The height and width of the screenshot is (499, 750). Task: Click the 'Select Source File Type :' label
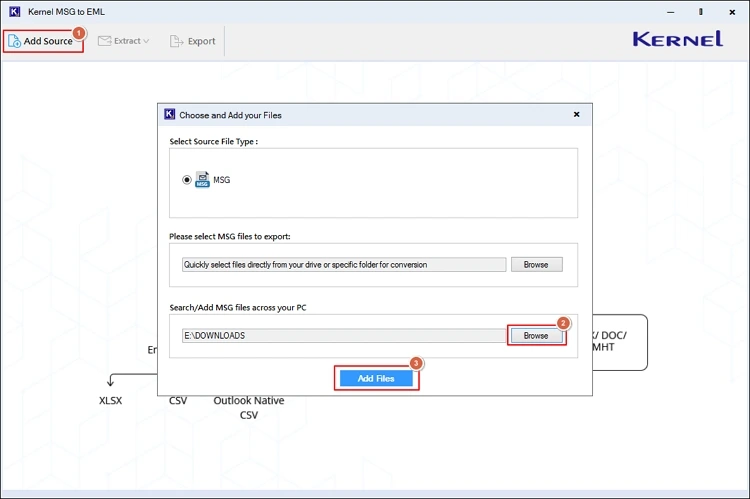point(214,142)
